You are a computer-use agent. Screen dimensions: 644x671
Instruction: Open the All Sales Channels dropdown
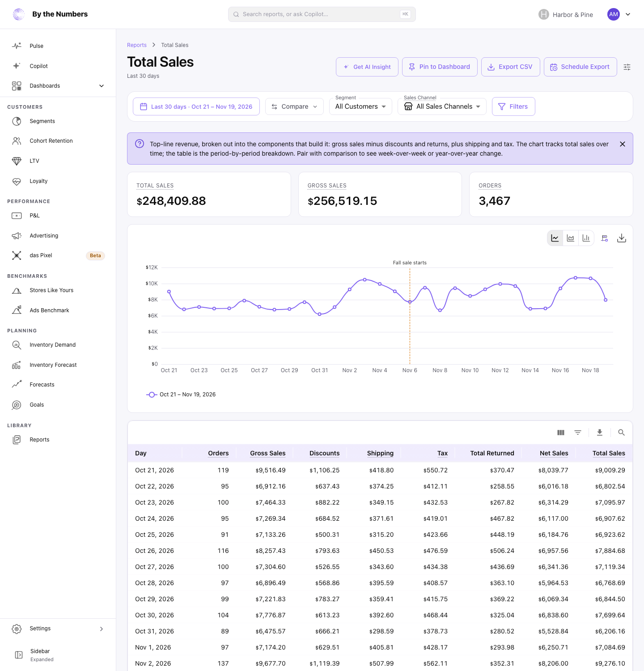pyautogui.click(x=442, y=106)
